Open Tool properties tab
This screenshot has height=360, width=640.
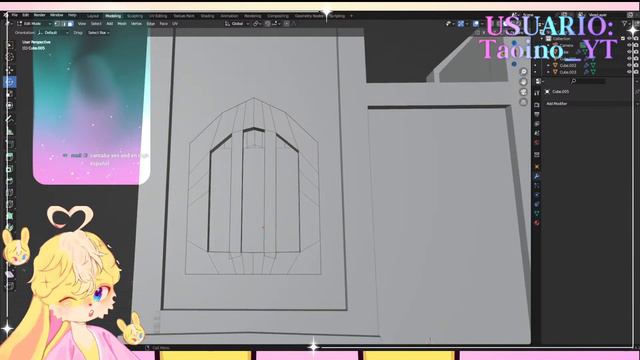pyautogui.click(x=537, y=93)
